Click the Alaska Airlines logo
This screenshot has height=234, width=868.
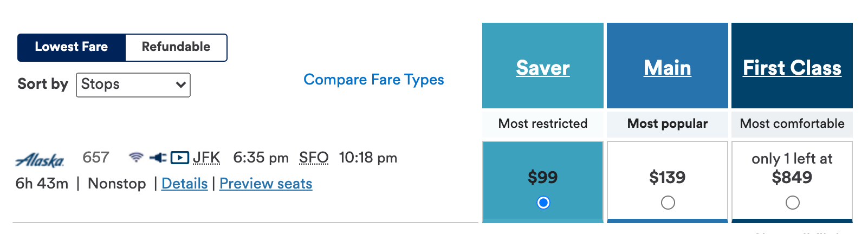40,160
